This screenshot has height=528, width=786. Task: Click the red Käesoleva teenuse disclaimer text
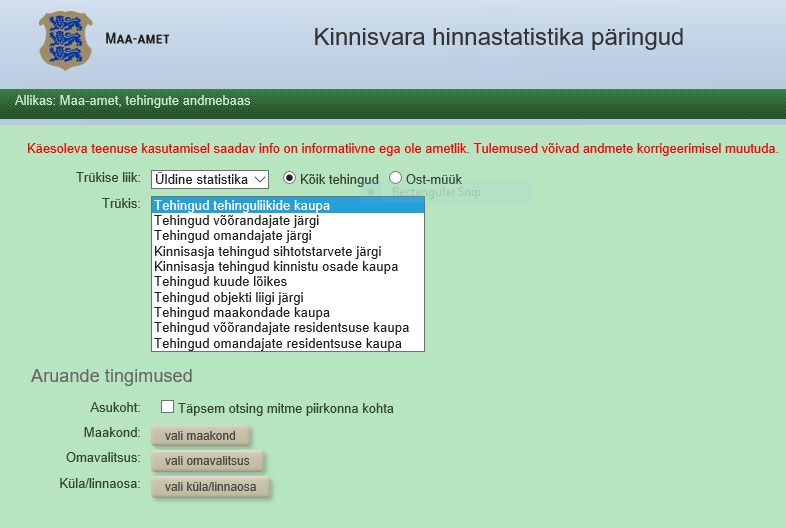click(x=403, y=148)
